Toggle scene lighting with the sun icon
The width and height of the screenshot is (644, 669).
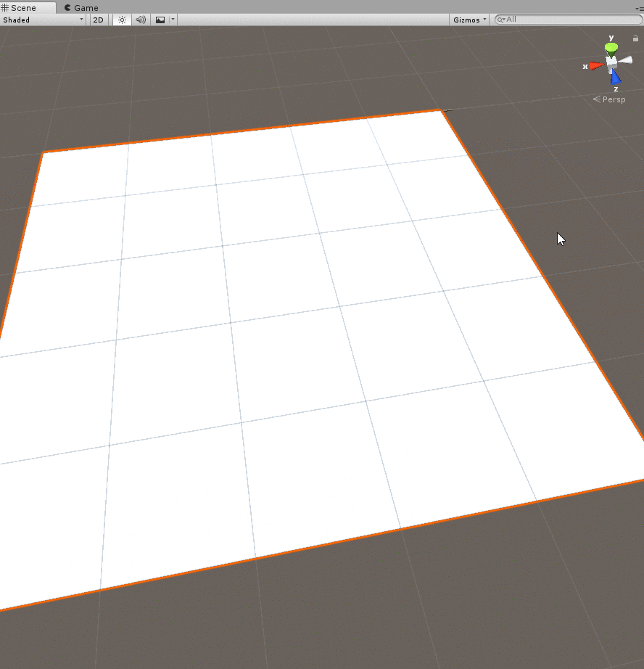tap(122, 20)
